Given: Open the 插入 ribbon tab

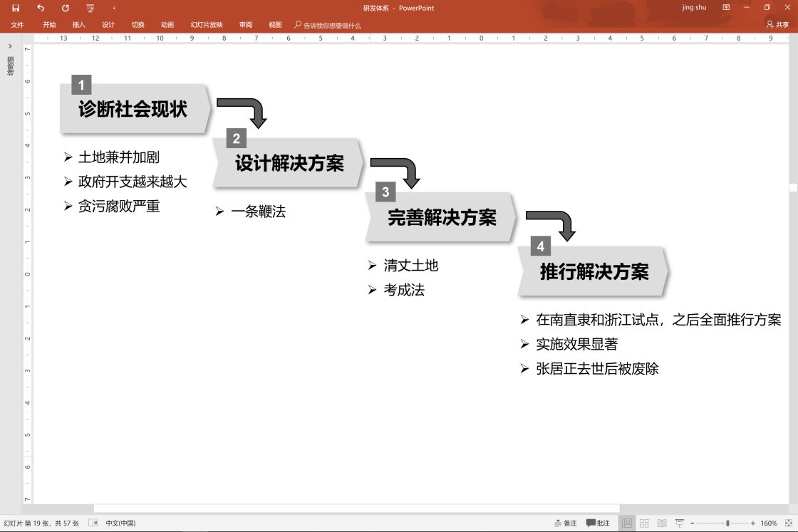Looking at the screenshot, I should point(78,25).
